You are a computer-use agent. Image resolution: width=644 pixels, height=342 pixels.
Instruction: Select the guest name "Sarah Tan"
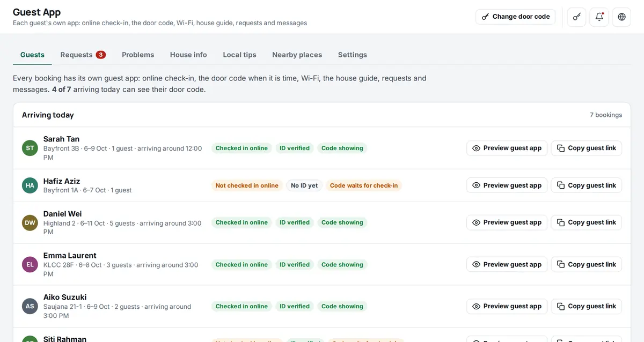pyautogui.click(x=61, y=139)
